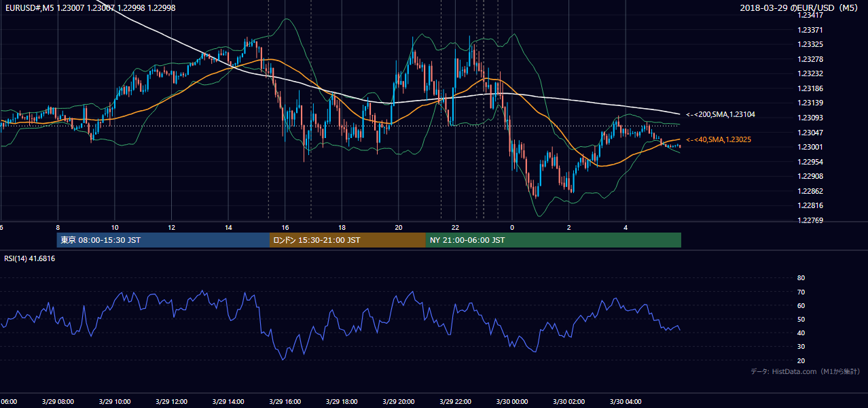Click the 1.23371 price axis label

[x=810, y=30]
